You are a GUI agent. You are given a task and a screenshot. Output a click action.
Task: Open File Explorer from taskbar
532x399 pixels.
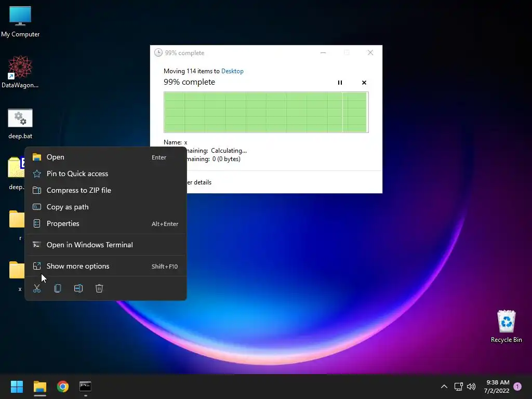point(40,387)
